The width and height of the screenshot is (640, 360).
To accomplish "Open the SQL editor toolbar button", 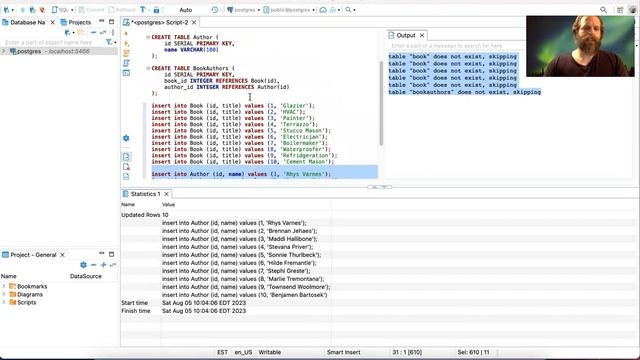I will 60,9.
